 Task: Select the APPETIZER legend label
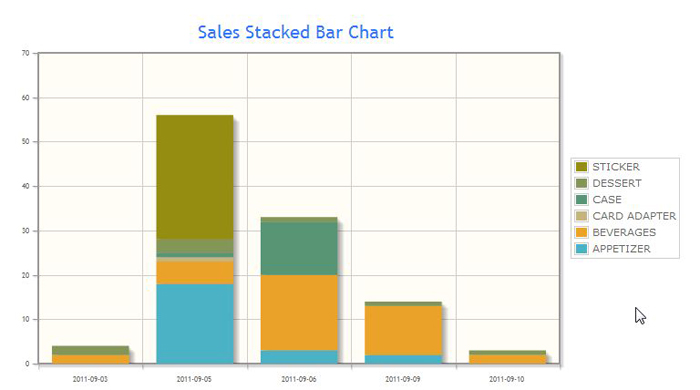coord(621,249)
